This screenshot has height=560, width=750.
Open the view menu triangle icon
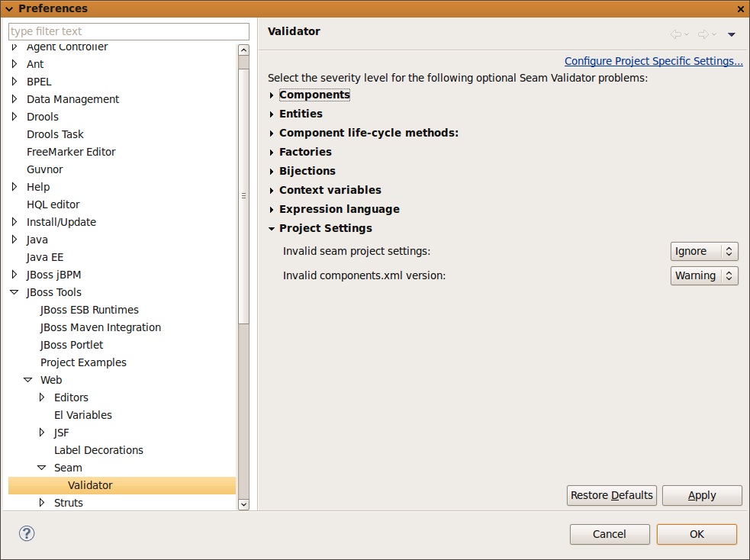pyautogui.click(x=731, y=34)
